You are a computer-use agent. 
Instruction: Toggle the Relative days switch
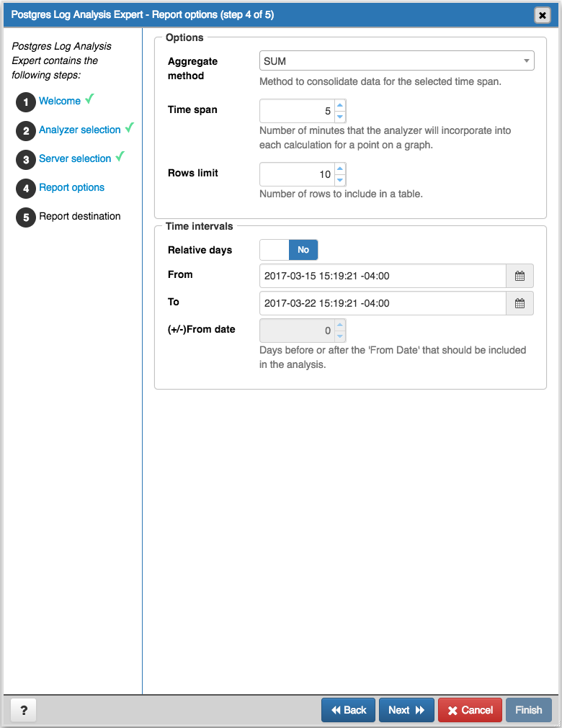pyautogui.click(x=289, y=250)
